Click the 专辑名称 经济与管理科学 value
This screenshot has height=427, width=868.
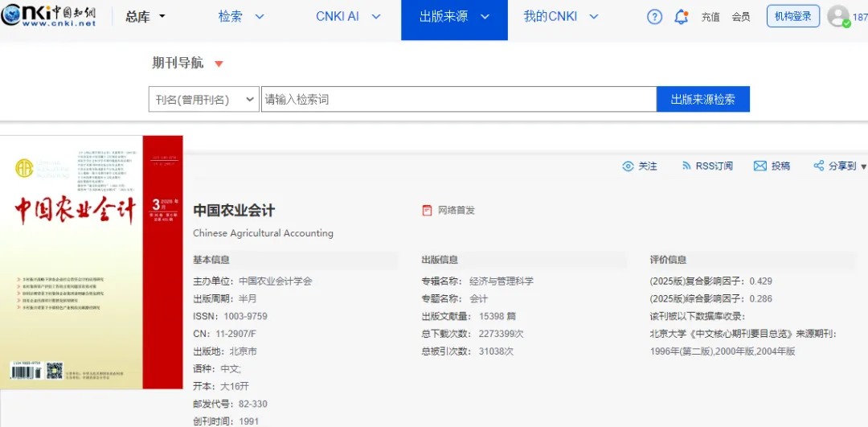pyautogui.click(x=502, y=281)
